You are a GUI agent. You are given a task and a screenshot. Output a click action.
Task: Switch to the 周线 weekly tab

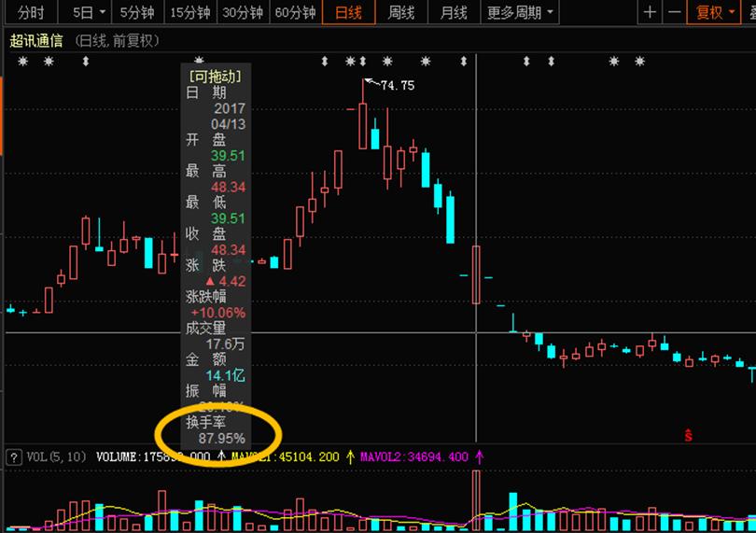[x=401, y=12]
